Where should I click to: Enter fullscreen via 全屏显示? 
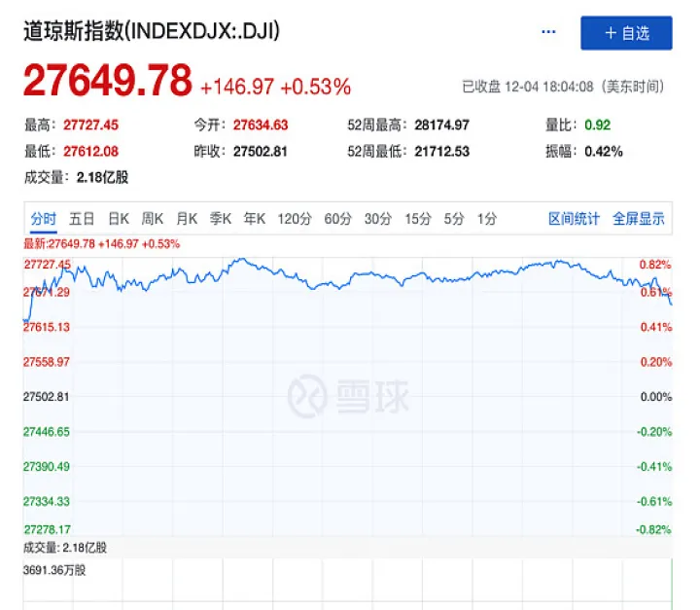639,219
